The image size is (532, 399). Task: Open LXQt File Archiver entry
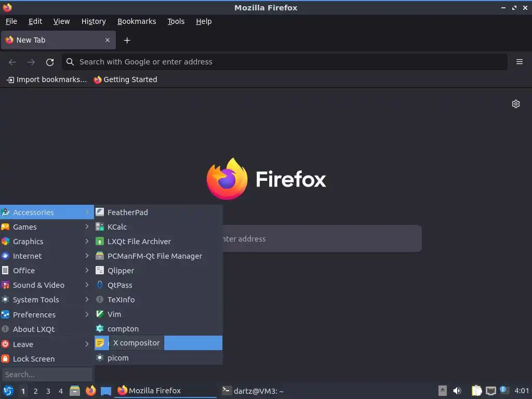pyautogui.click(x=158, y=242)
